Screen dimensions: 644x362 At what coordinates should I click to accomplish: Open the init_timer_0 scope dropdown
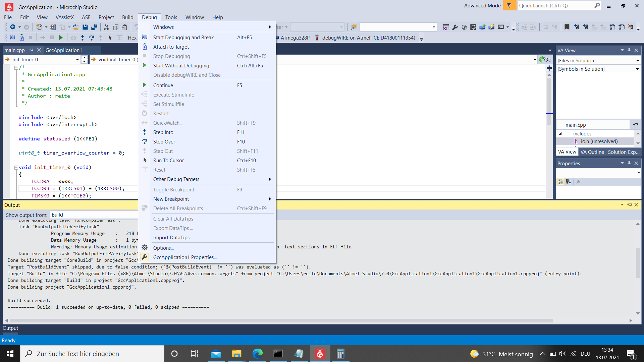point(77,60)
